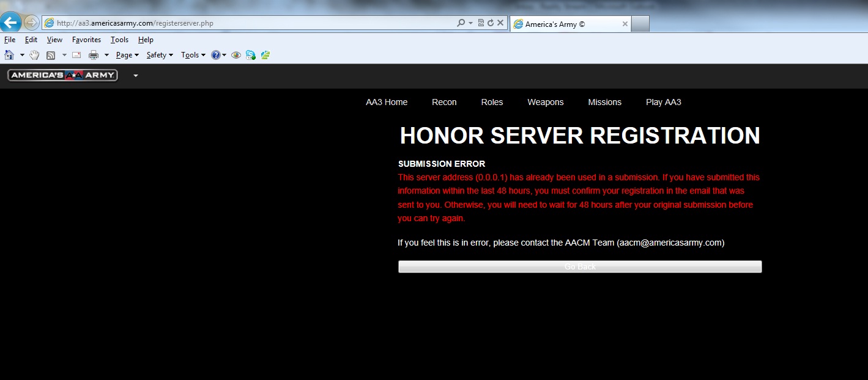Click the HONOR SERVER REGISTRATION title
Image resolution: width=868 pixels, height=380 pixels.
click(580, 136)
